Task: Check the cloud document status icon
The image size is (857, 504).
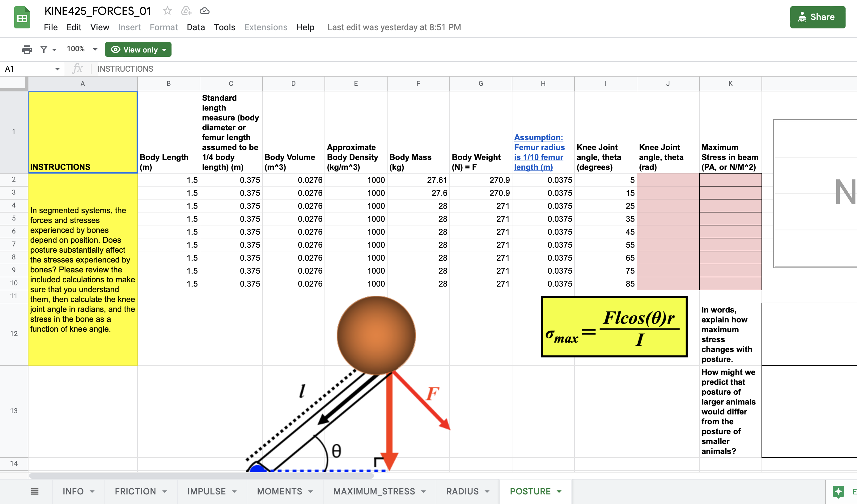Action: pyautogui.click(x=204, y=11)
